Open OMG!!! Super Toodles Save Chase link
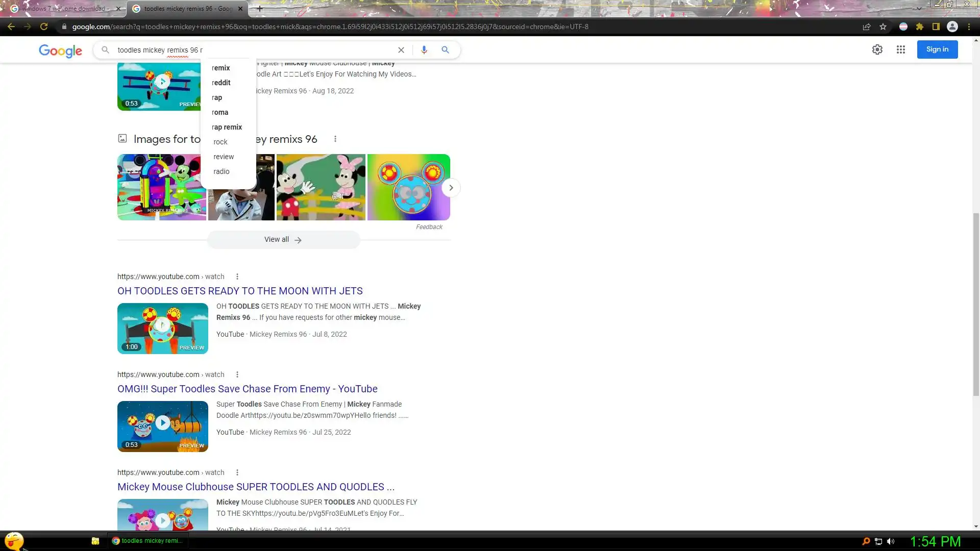Screen dimensions: 980x551 (247, 389)
